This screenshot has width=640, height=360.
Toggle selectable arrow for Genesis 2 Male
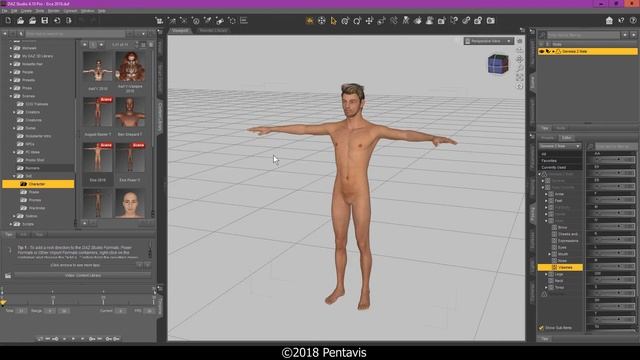click(549, 51)
